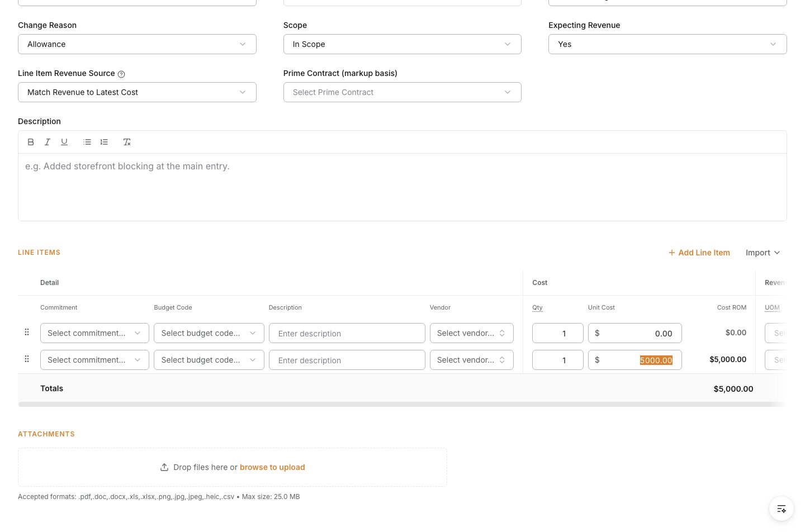805x532 pixels.
Task: Open Select budget code dropdown in second row
Action: pos(209,360)
